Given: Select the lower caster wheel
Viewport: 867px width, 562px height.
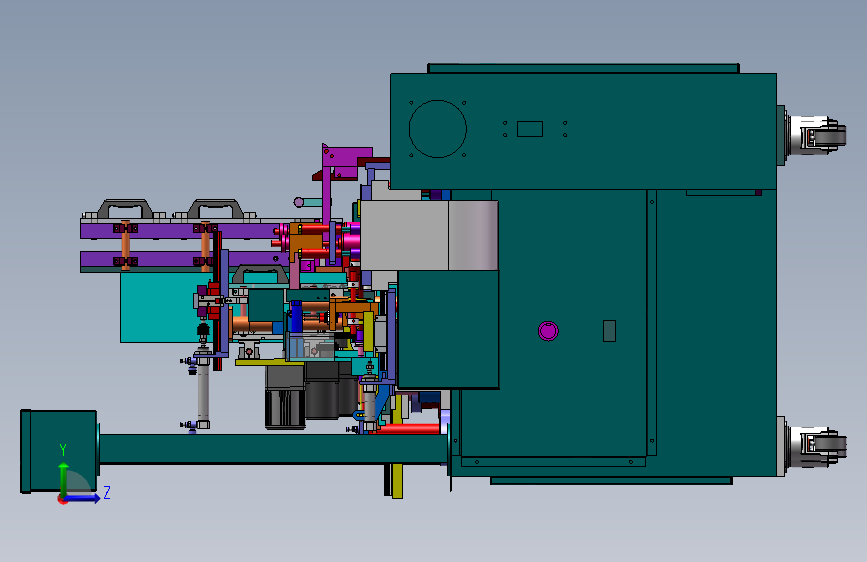Looking at the screenshot, I should (x=818, y=446).
